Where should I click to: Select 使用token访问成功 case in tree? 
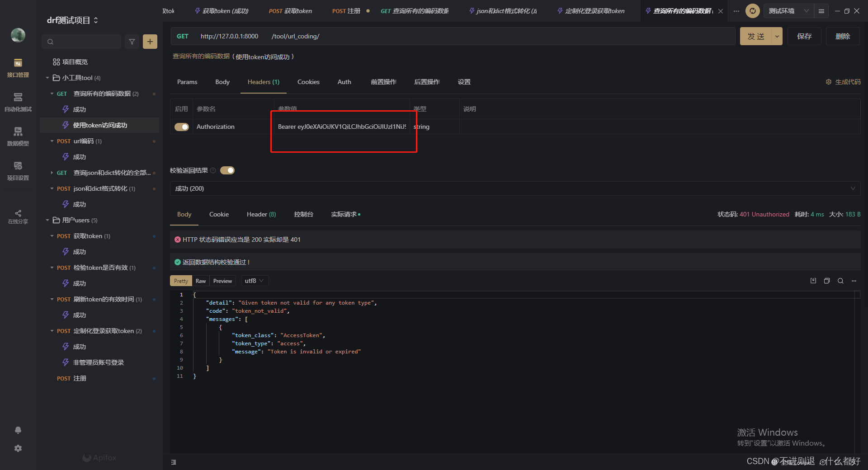pos(99,125)
